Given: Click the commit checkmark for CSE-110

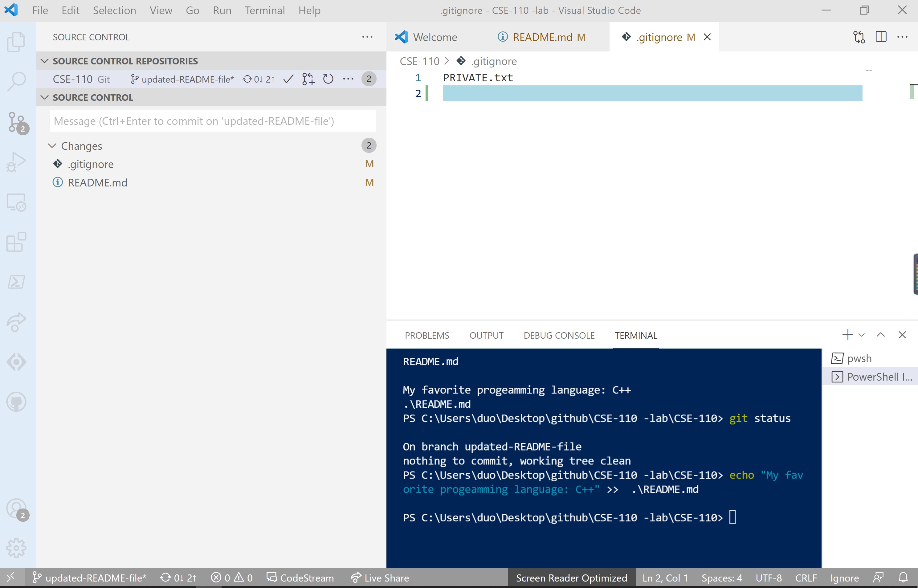Looking at the screenshot, I should click(288, 79).
